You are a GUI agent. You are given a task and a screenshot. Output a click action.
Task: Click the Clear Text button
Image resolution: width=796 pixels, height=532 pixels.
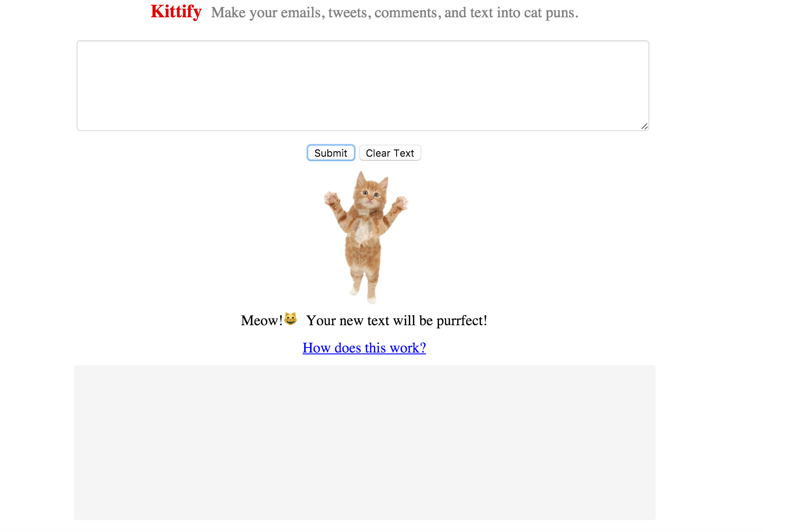(x=390, y=153)
